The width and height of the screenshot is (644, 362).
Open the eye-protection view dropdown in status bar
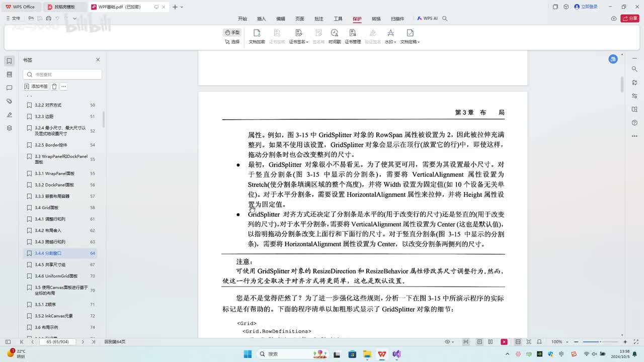click(x=449, y=342)
